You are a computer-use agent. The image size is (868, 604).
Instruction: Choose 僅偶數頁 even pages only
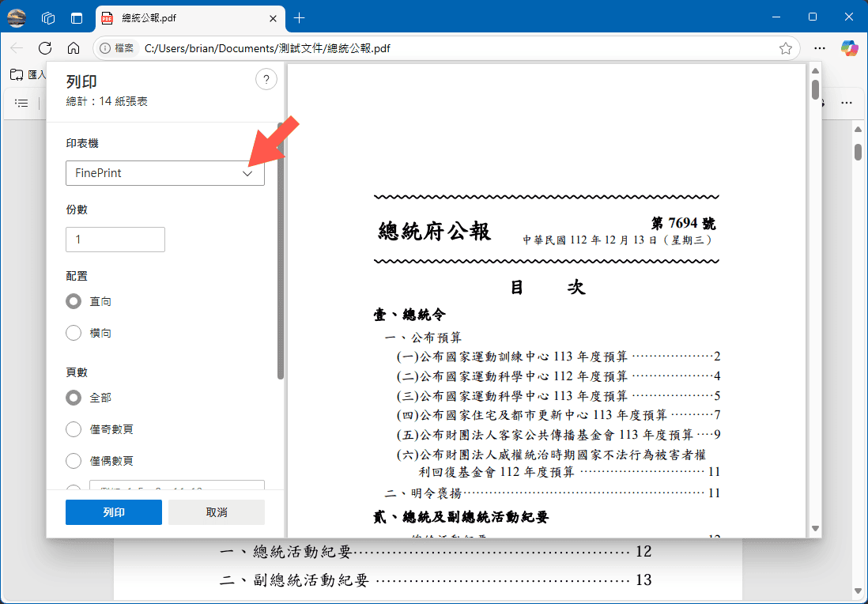74,461
